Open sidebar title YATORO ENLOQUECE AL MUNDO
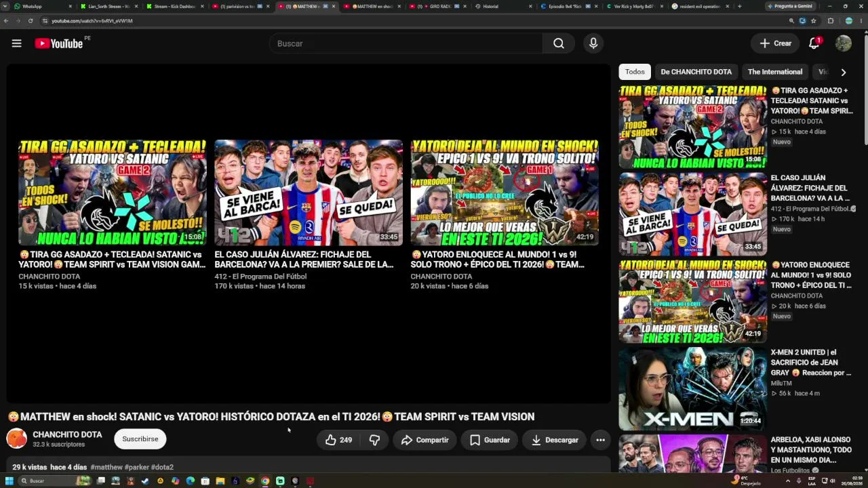The width and height of the screenshot is (868, 488). [811, 275]
